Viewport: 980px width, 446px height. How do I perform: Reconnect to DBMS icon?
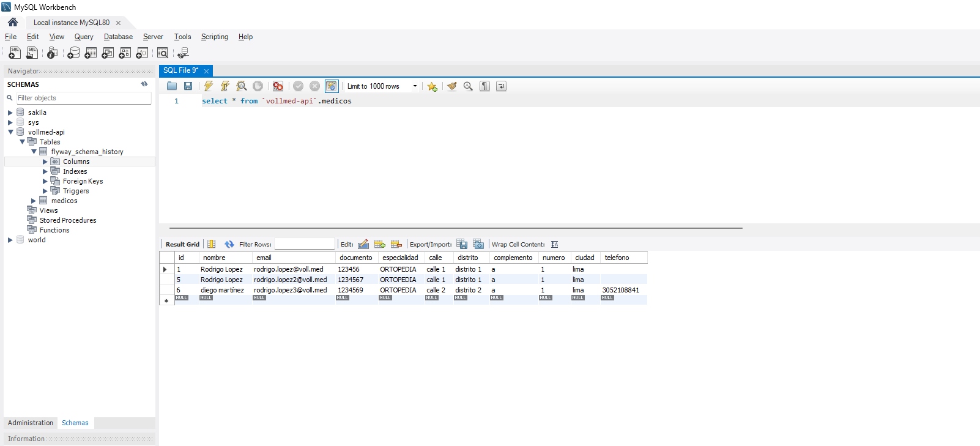pos(183,53)
